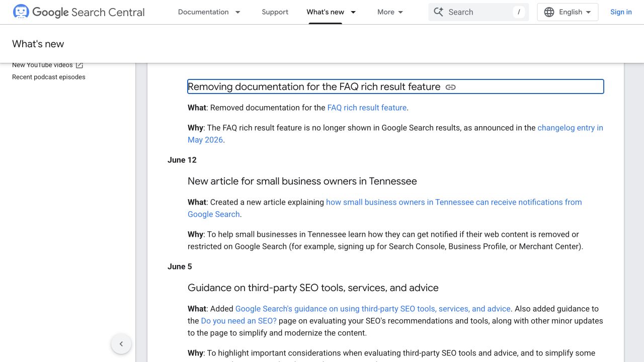The height and width of the screenshot is (362, 644).
Task: Click the June 5 date heading
Action: [180, 266]
